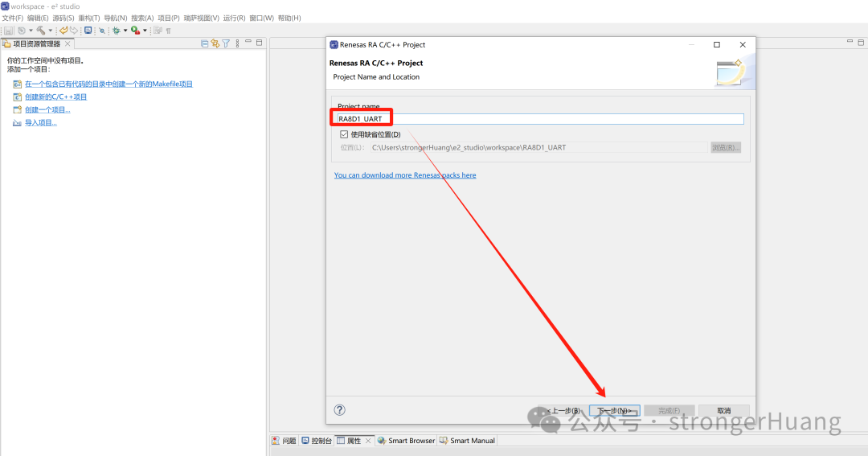Open the 文件(F) menu

click(13, 18)
